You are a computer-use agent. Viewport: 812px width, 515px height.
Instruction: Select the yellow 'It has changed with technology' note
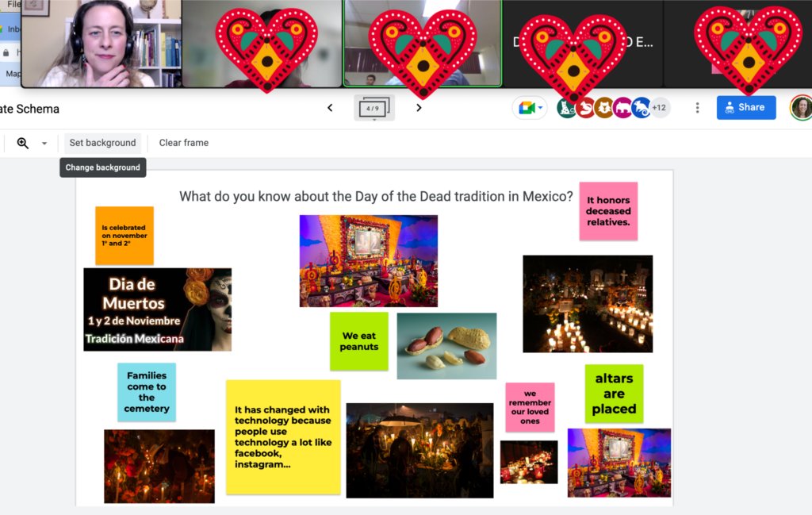point(283,436)
